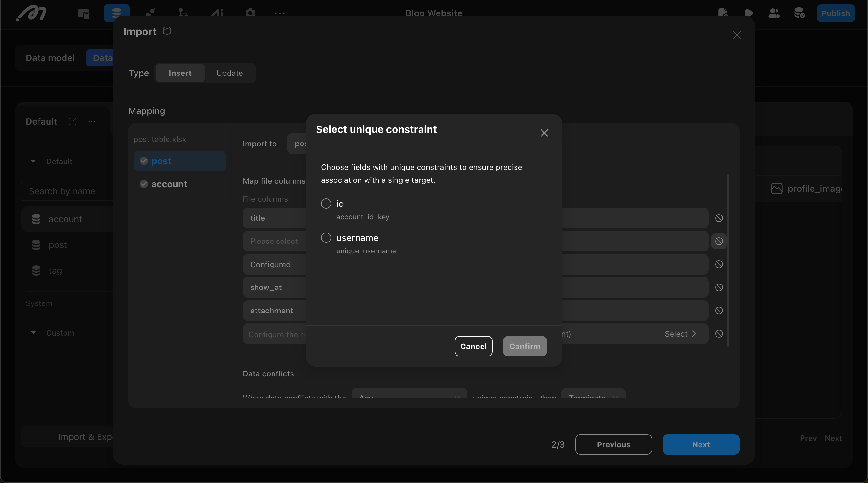Click the disable icon beside attachment row
This screenshot has width=868, height=483.
719,311
